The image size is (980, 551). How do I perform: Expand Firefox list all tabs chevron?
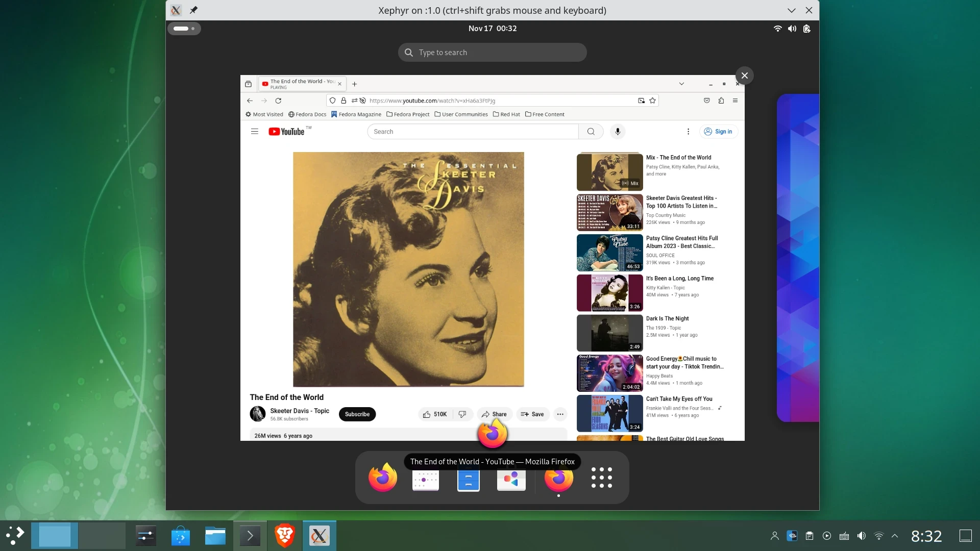tap(681, 84)
